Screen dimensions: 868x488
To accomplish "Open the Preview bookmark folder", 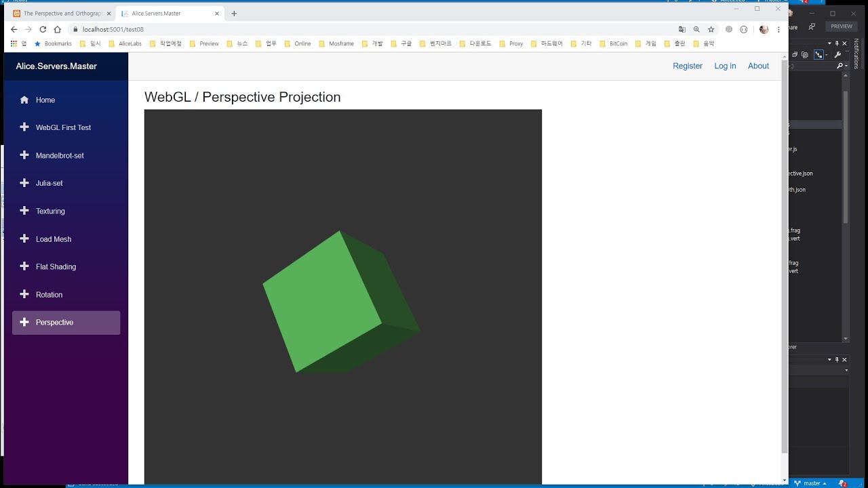I will pyautogui.click(x=204, y=43).
